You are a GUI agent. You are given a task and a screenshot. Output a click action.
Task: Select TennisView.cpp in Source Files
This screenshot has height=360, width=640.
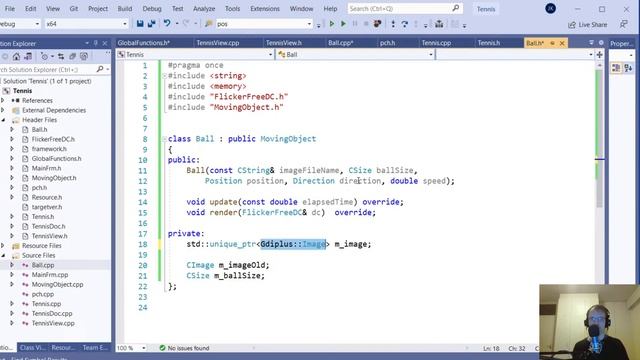[x=53, y=323]
